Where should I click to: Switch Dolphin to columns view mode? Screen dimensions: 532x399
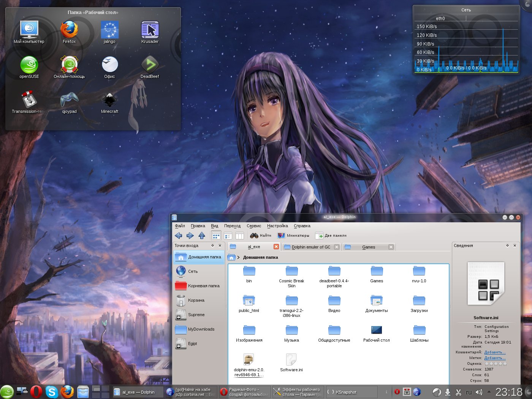click(x=239, y=236)
